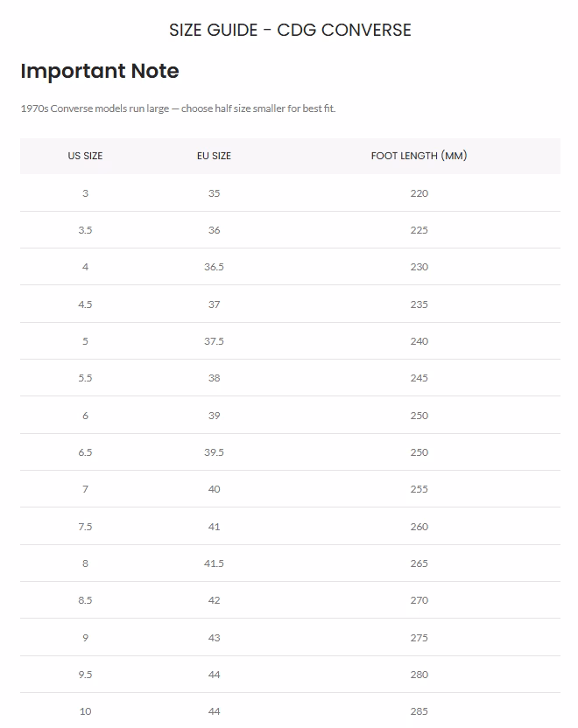The height and width of the screenshot is (728, 578).
Task: Click the 285 foot length value
Action: point(419,711)
